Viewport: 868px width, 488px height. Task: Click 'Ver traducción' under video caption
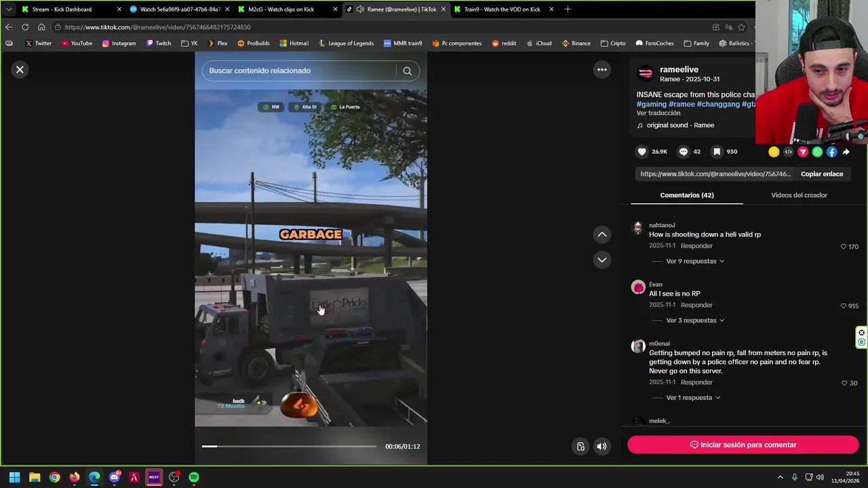(x=658, y=113)
